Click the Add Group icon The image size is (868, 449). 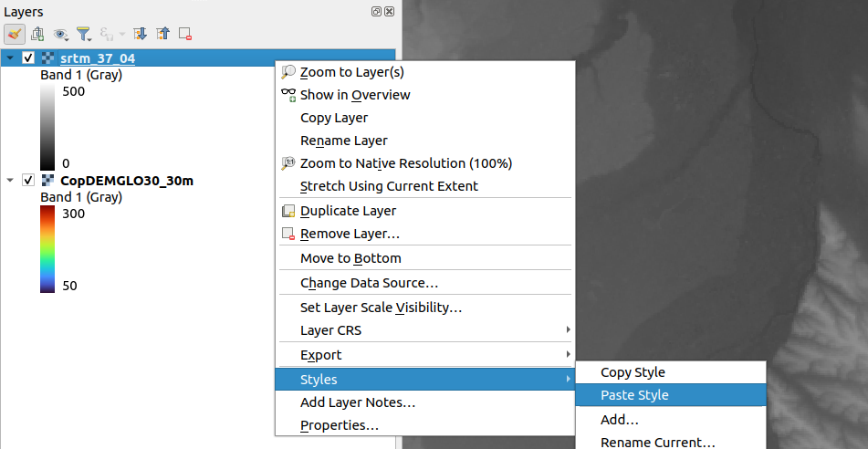(37, 34)
